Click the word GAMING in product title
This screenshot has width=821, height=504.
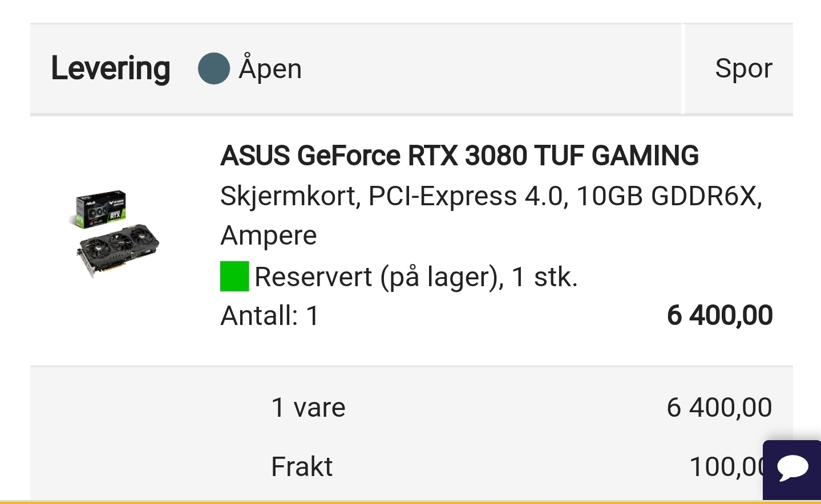(x=645, y=156)
